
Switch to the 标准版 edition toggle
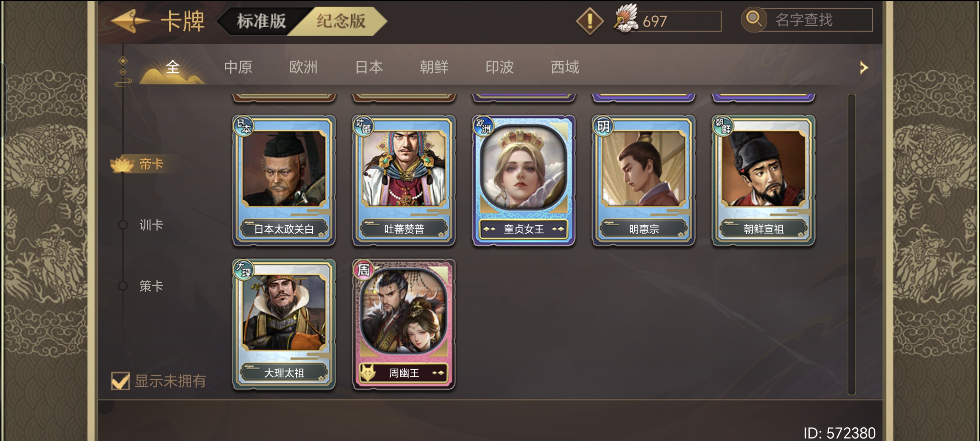point(261,21)
